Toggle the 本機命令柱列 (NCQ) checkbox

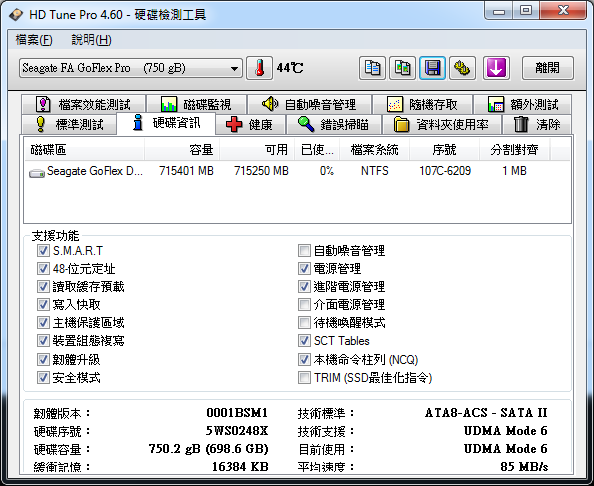304,359
